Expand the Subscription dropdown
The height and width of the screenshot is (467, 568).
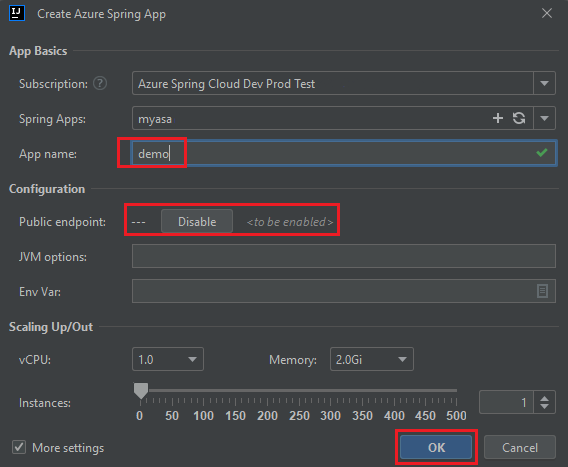point(544,83)
